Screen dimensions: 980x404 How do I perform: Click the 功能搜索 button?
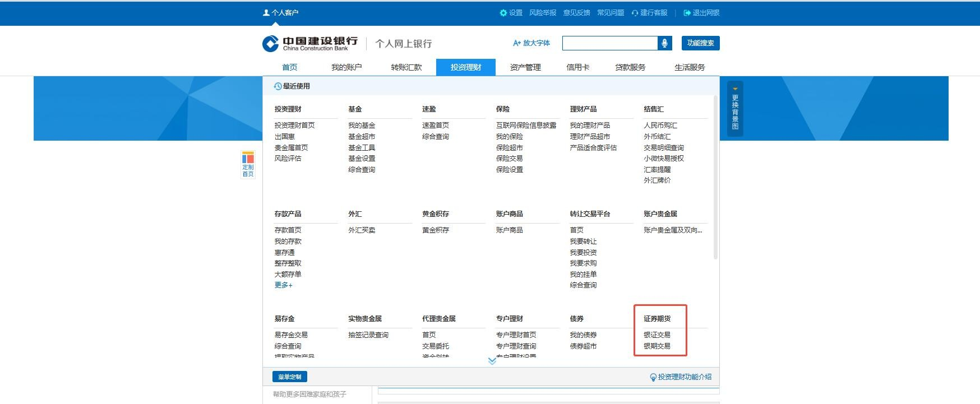tap(701, 43)
